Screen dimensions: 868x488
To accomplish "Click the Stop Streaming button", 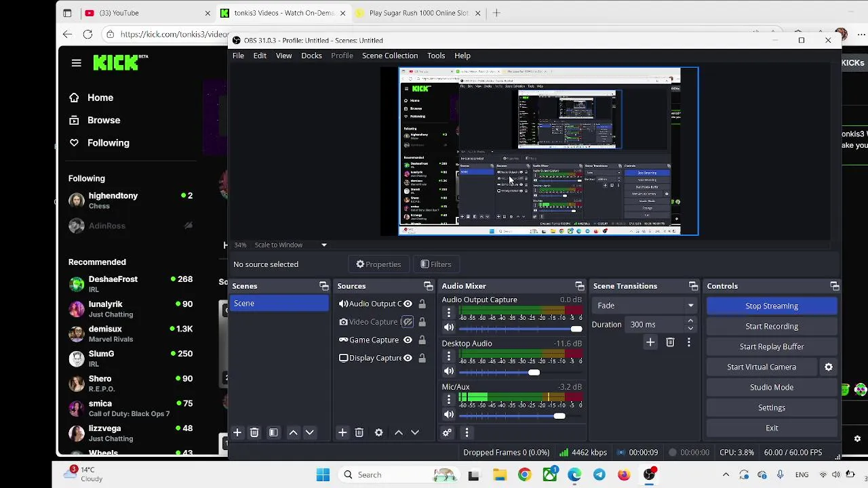I will (772, 306).
